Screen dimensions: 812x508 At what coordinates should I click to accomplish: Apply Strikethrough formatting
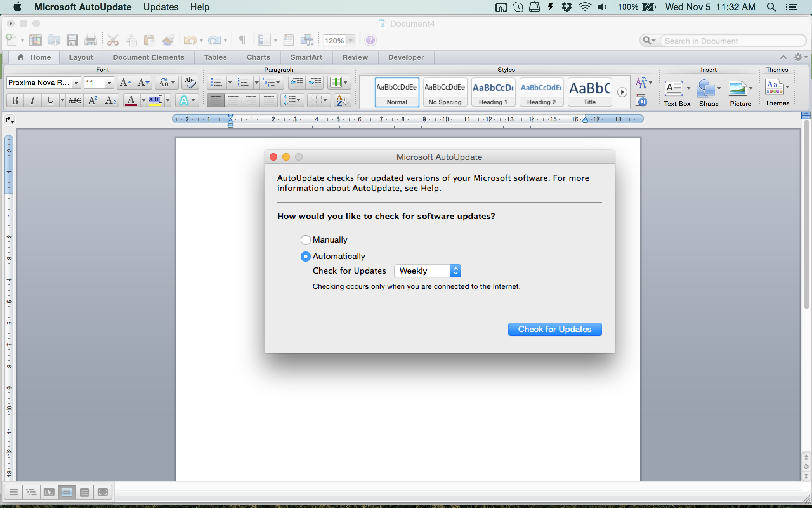[75, 100]
